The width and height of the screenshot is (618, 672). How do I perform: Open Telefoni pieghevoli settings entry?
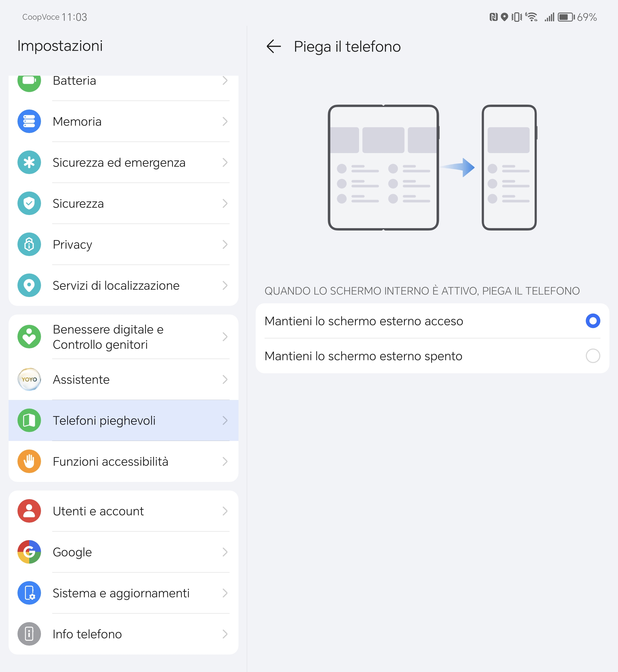coord(123,421)
